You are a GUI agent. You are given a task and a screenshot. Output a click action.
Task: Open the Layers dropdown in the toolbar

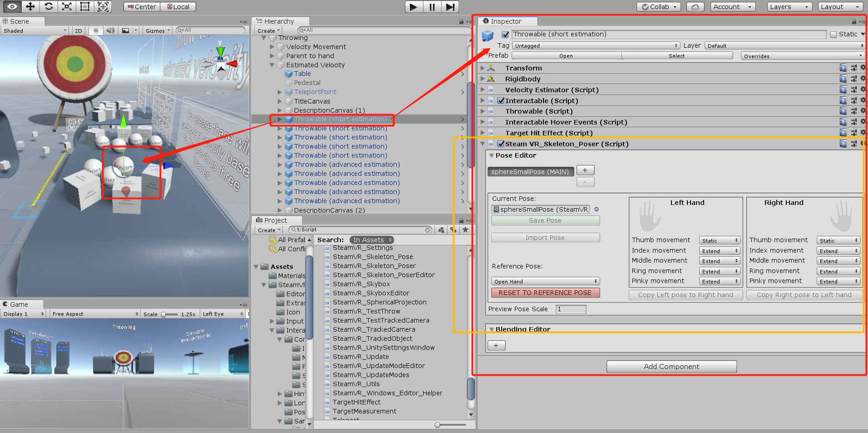click(789, 6)
